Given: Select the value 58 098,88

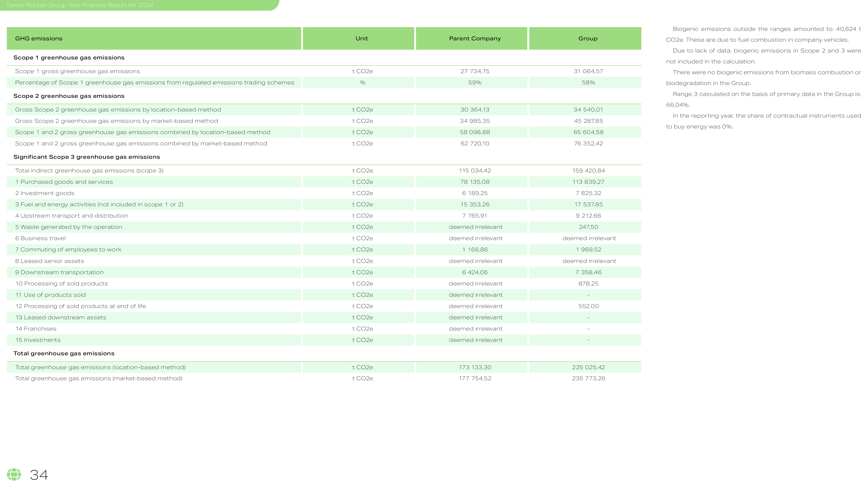Looking at the screenshot, I should pyautogui.click(x=475, y=132).
